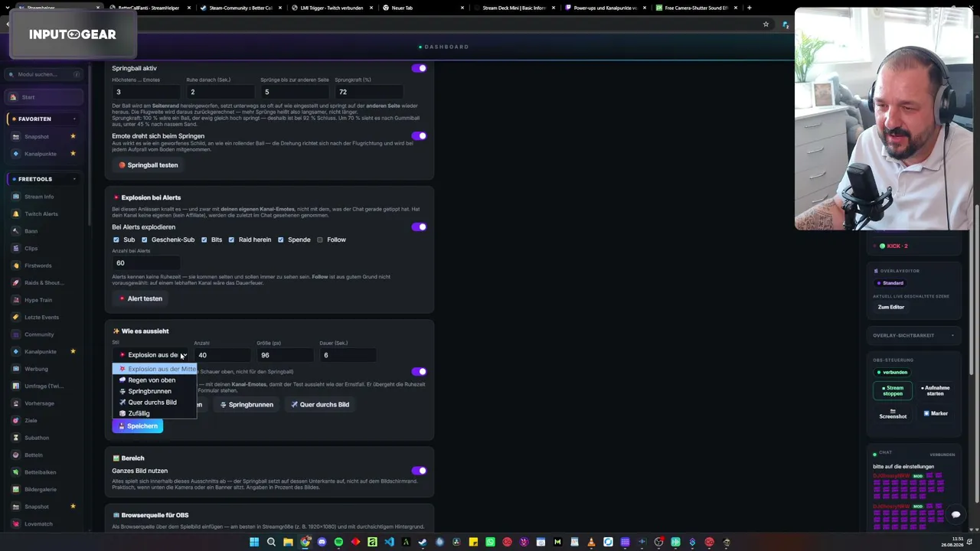Screen dimensions: 980x551
Task: Open the Bann hammer module
Action: (15, 231)
